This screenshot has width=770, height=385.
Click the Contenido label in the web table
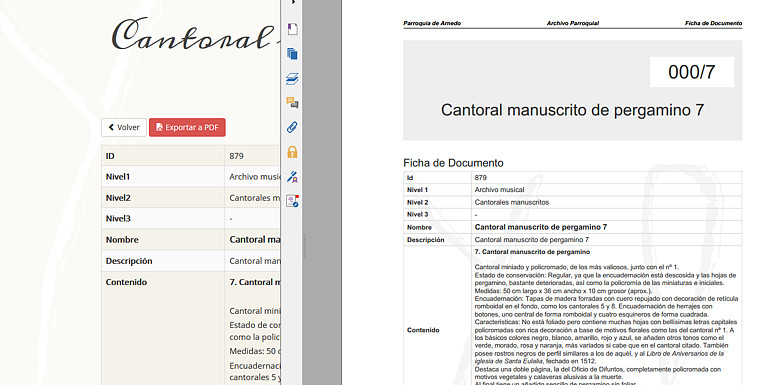(126, 282)
